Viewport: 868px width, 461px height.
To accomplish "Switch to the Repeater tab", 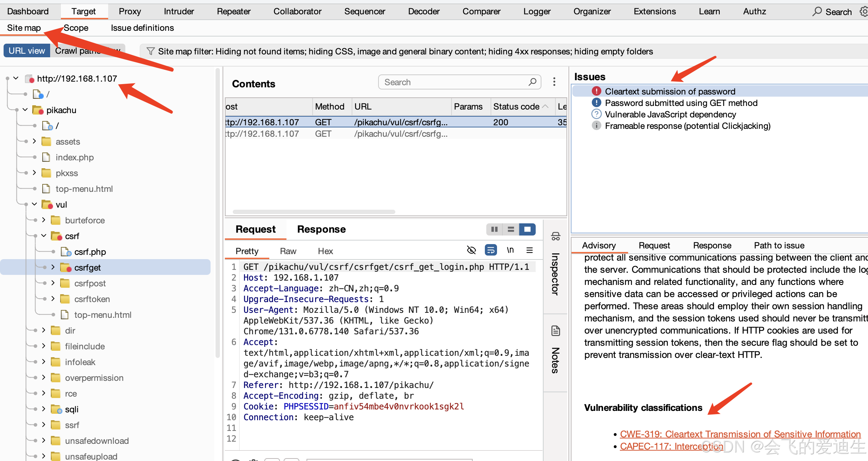I will point(233,11).
